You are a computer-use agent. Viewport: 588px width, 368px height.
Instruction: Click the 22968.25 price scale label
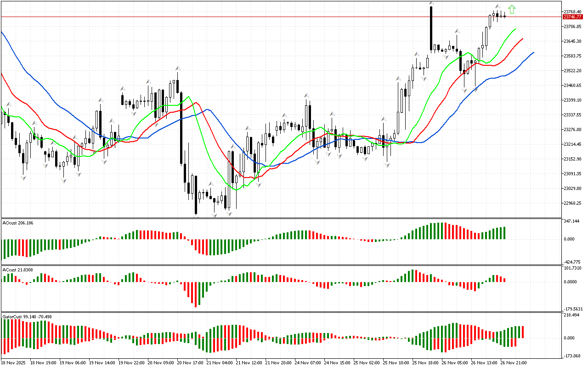(x=571, y=203)
